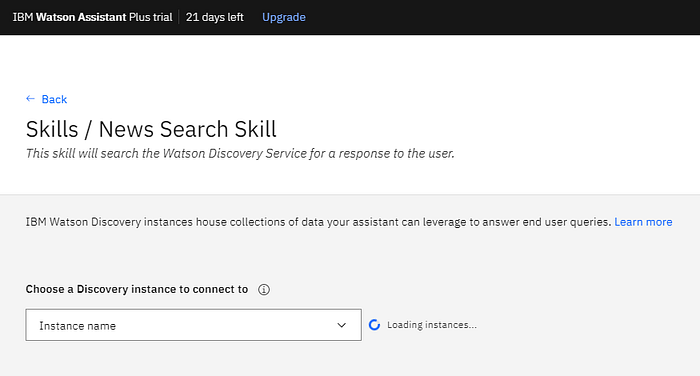Click the Choose a Discovery instance label

click(137, 289)
